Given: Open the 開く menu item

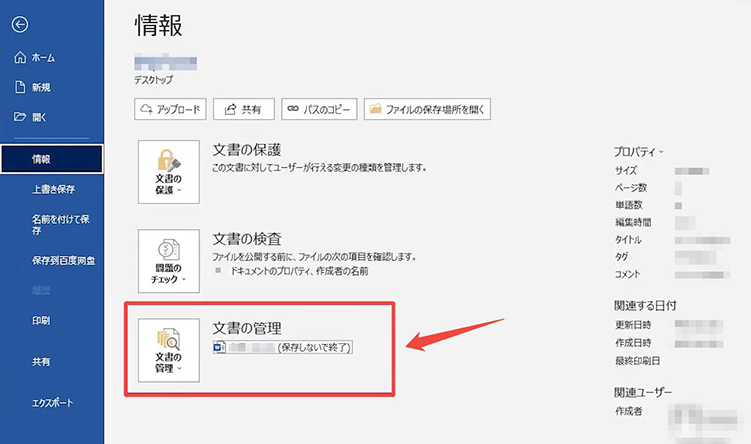Looking at the screenshot, I should click(30, 117).
